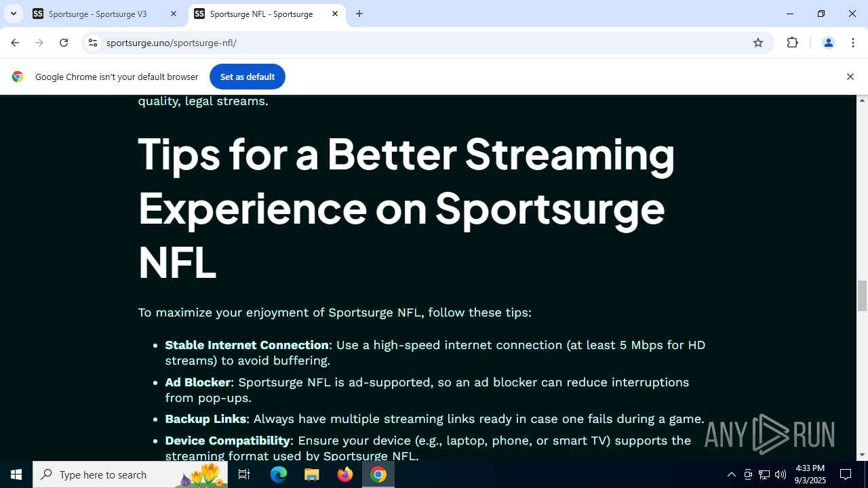
Task: Open the Extensions puzzle icon
Action: coord(792,43)
